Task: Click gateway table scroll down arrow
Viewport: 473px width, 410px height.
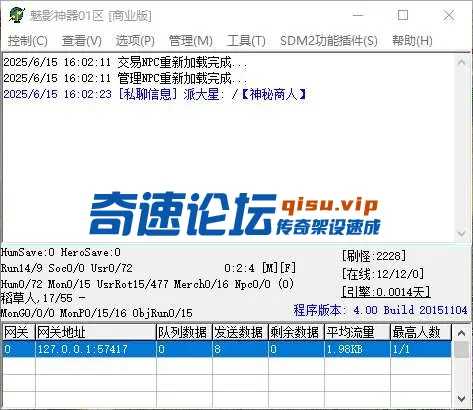Action: click(462, 398)
